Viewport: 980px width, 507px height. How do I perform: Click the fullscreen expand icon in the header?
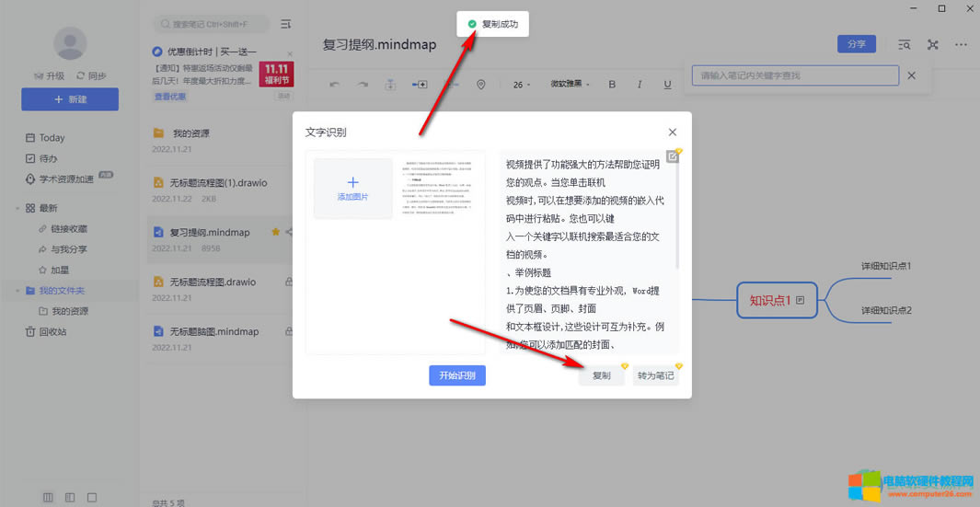933,44
